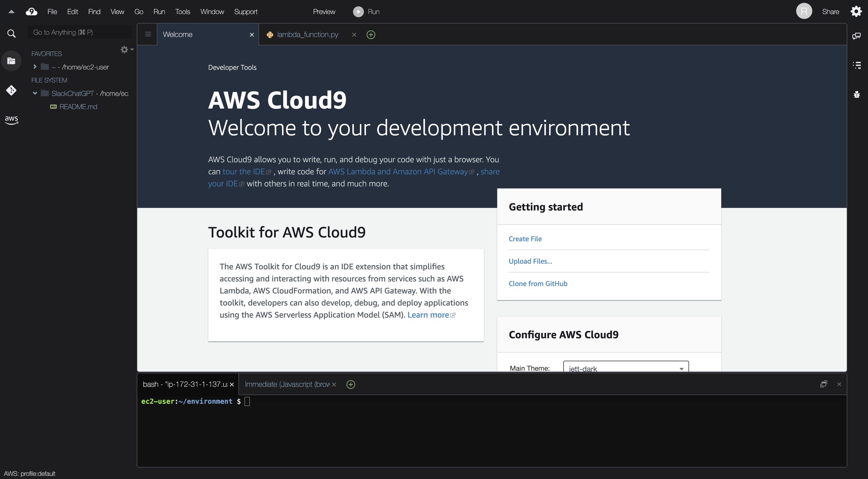Image resolution: width=868 pixels, height=479 pixels.
Task: Open the Main Theme dropdown
Action: point(625,368)
